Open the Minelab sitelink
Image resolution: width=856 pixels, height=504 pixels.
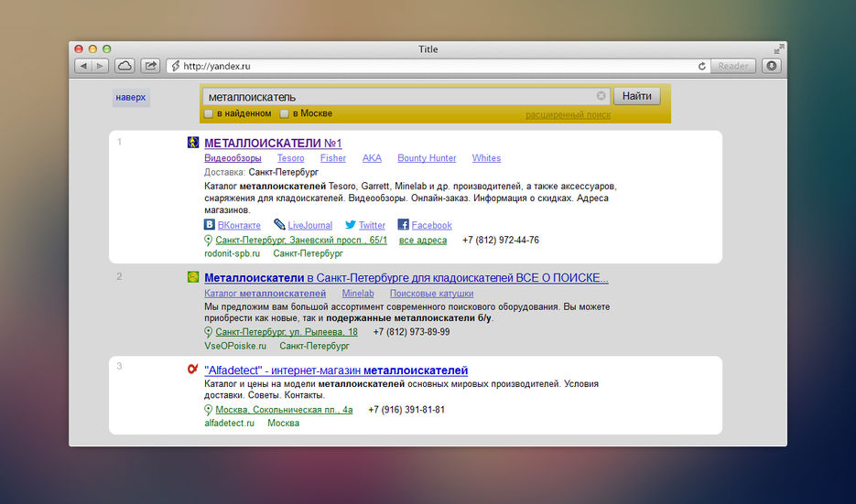(358, 294)
